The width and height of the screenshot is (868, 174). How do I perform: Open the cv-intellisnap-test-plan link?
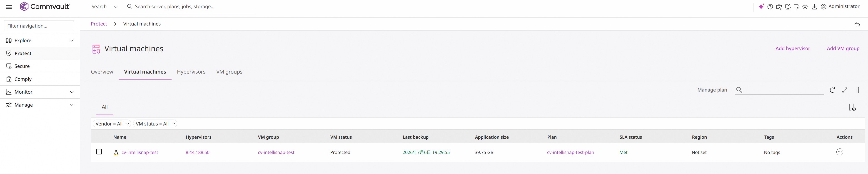571,152
